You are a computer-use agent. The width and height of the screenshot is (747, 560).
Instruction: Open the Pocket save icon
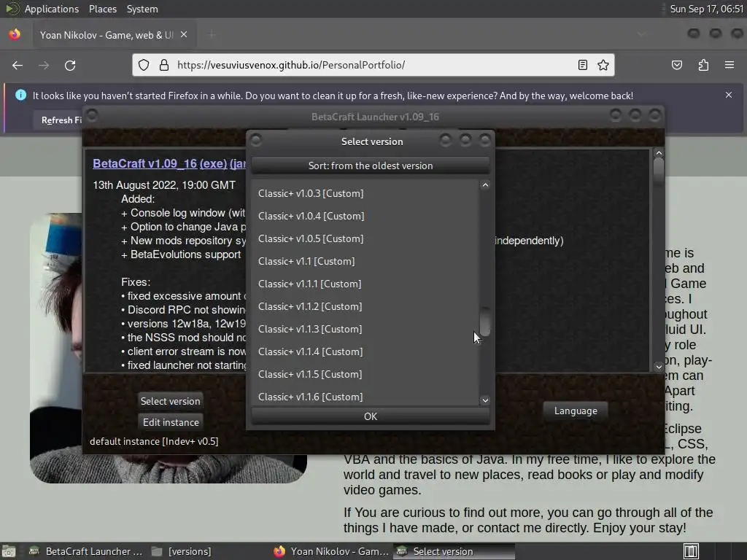(677, 65)
